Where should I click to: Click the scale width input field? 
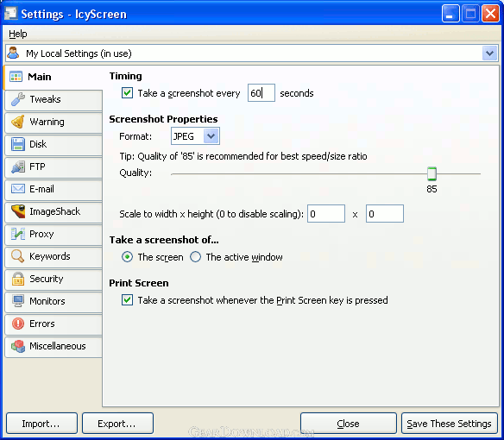click(x=326, y=214)
